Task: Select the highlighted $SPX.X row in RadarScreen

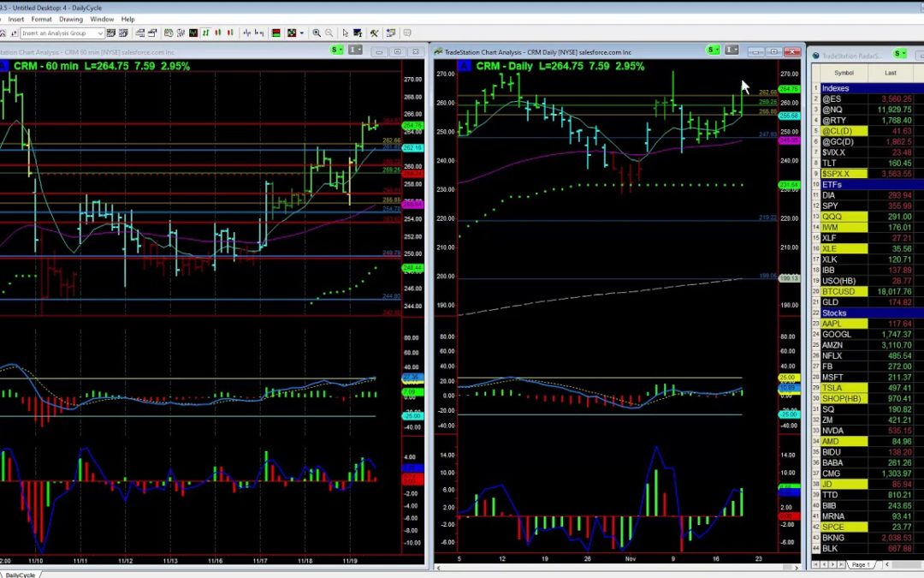Action: click(x=834, y=173)
